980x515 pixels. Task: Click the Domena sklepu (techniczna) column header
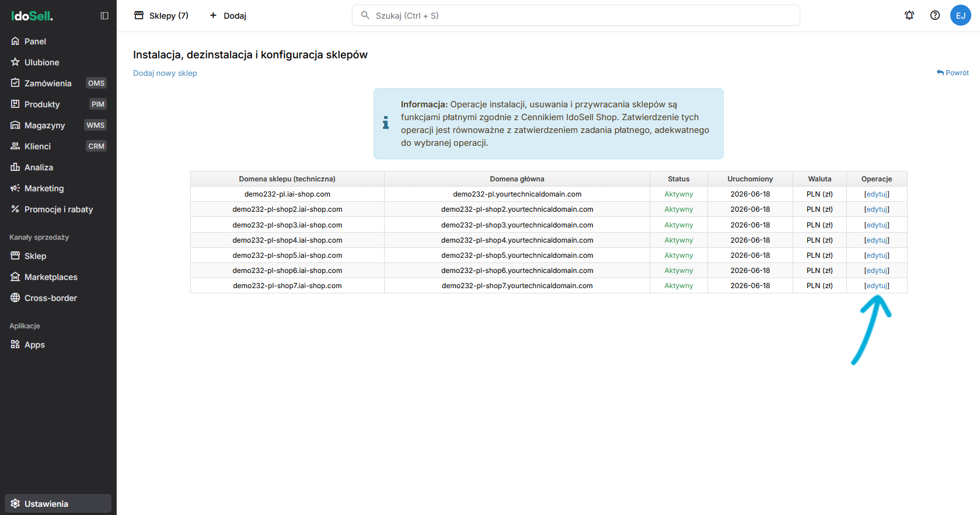(x=287, y=179)
